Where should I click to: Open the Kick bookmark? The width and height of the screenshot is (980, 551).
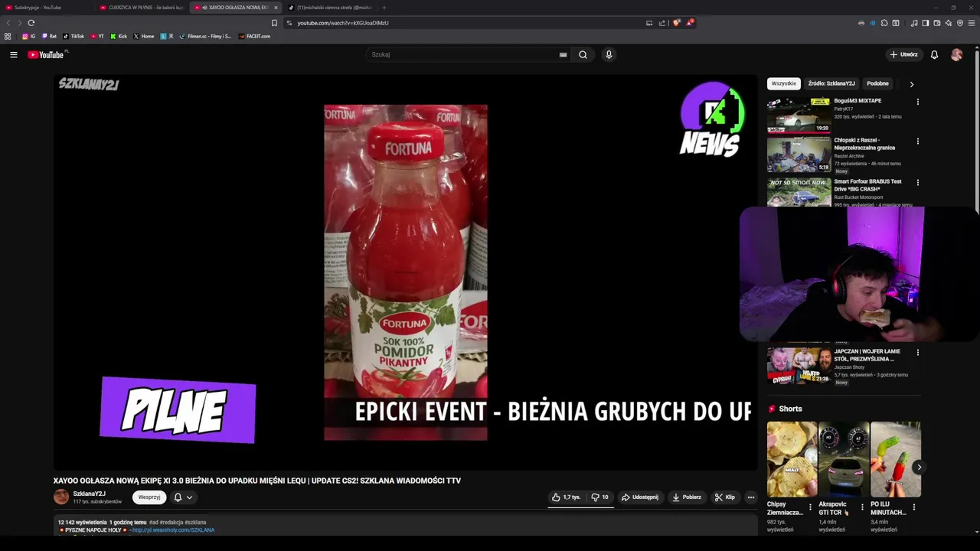tap(119, 36)
